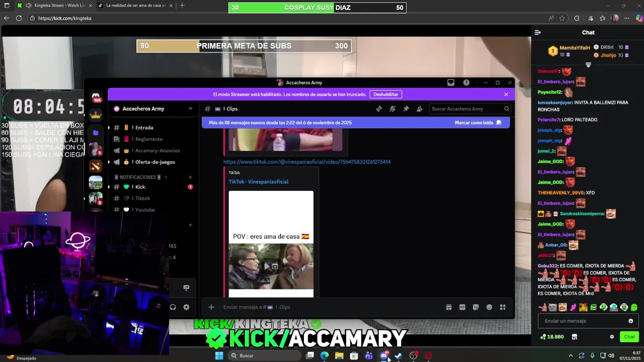Open Threads icon in Clips channel header

click(x=379, y=109)
